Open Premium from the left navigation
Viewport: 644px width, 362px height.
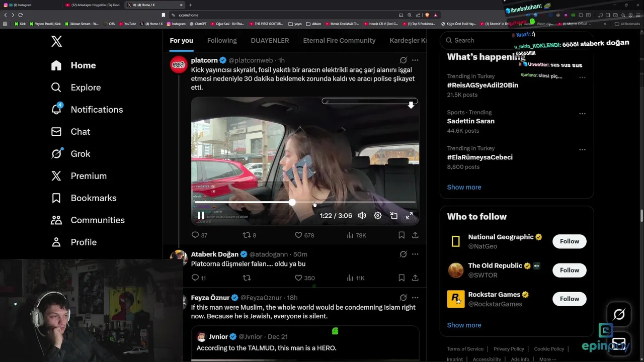[78, 176]
